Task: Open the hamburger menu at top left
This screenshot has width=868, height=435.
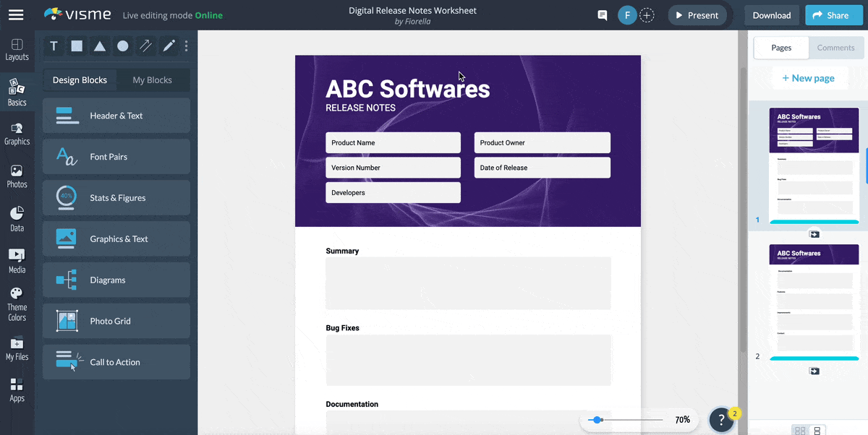Action: click(x=16, y=14)
